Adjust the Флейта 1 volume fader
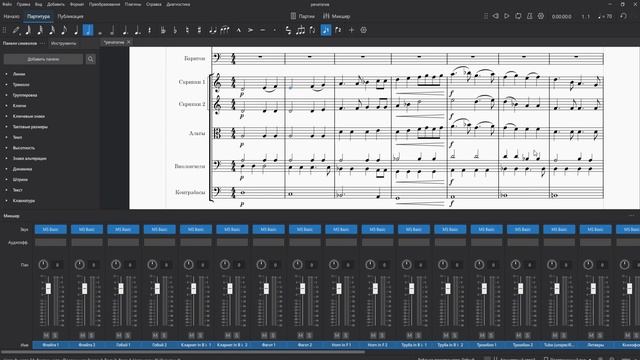640x360 pixels. point(48,288)
